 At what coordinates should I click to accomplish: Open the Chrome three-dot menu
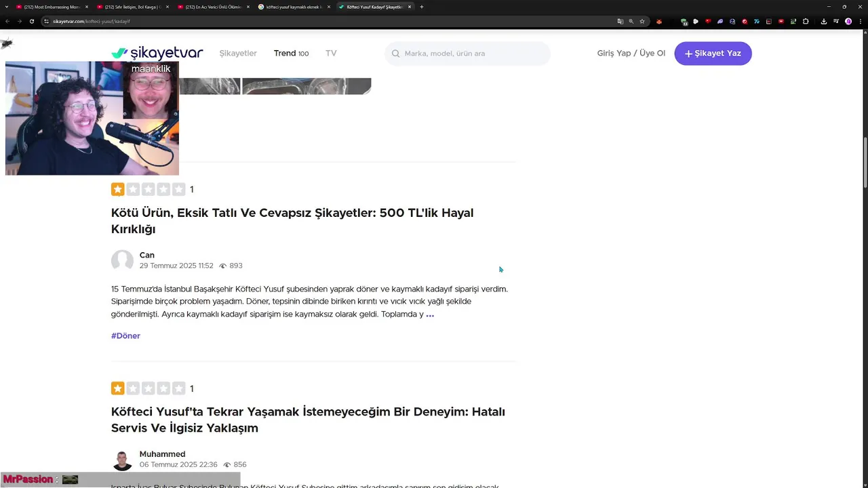pyautogui.click(x=860, y=21)
